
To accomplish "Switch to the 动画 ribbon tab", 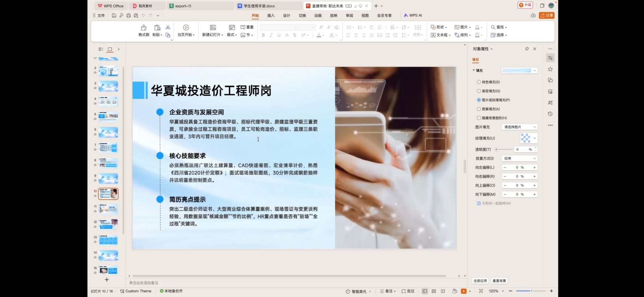I will tap(318, 15).
